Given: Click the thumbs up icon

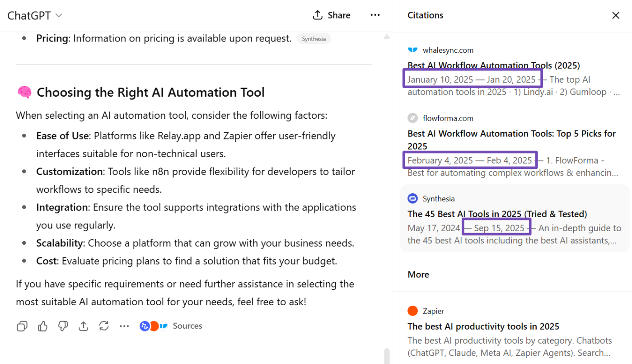Looking at the screenshot, I should [x=42, y=326].
